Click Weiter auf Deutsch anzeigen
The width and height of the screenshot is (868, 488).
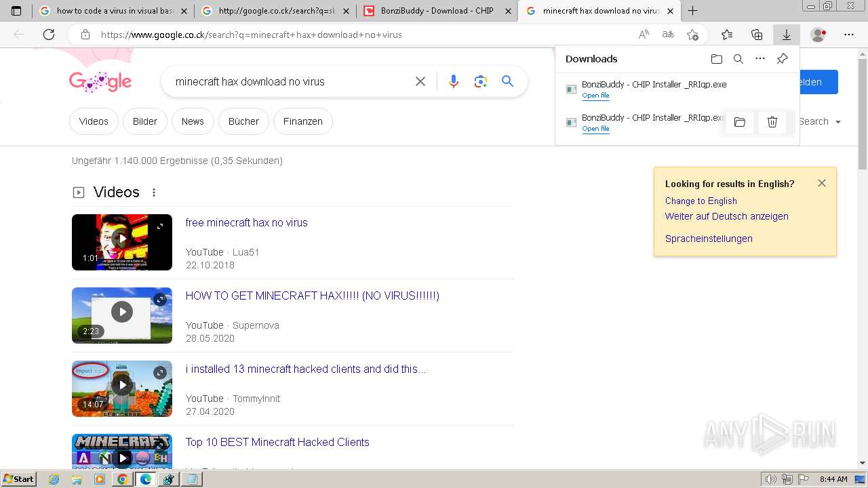pyautogui.click(x=727, y=216)
